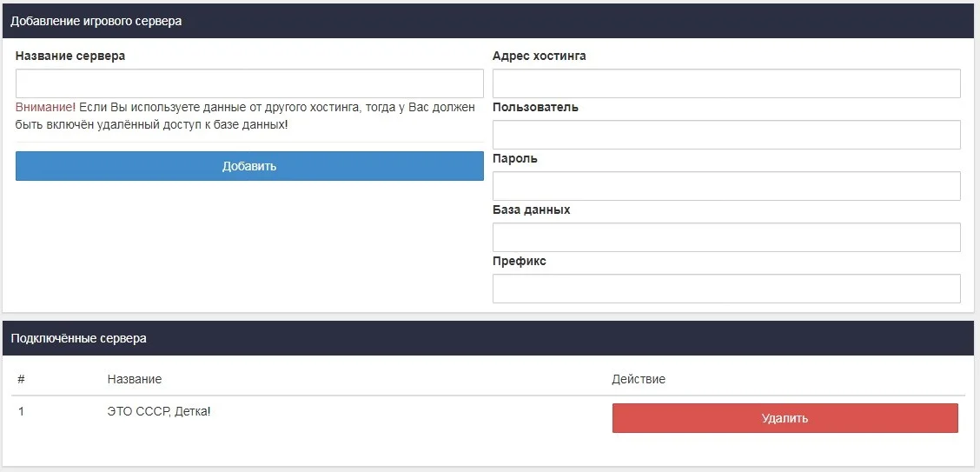Click the Префикс field label
This screenshot has height=472, width=980.
click(519, 261)
